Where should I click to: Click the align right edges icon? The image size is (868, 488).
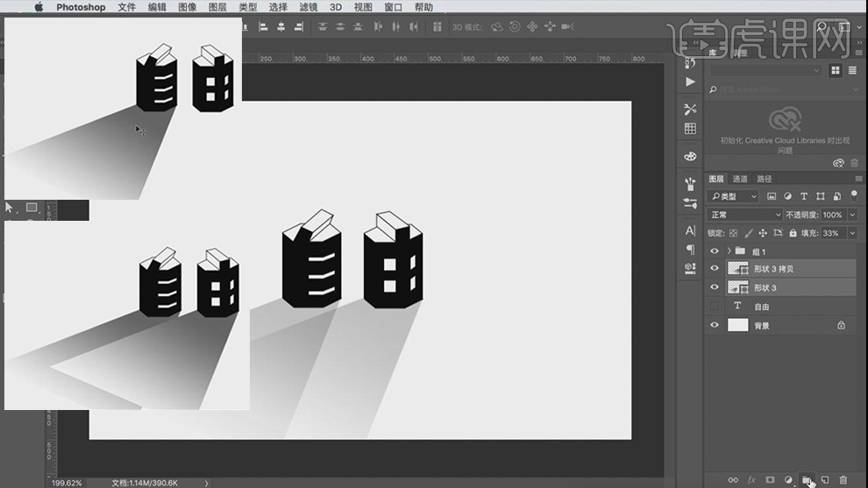point(299,26)
